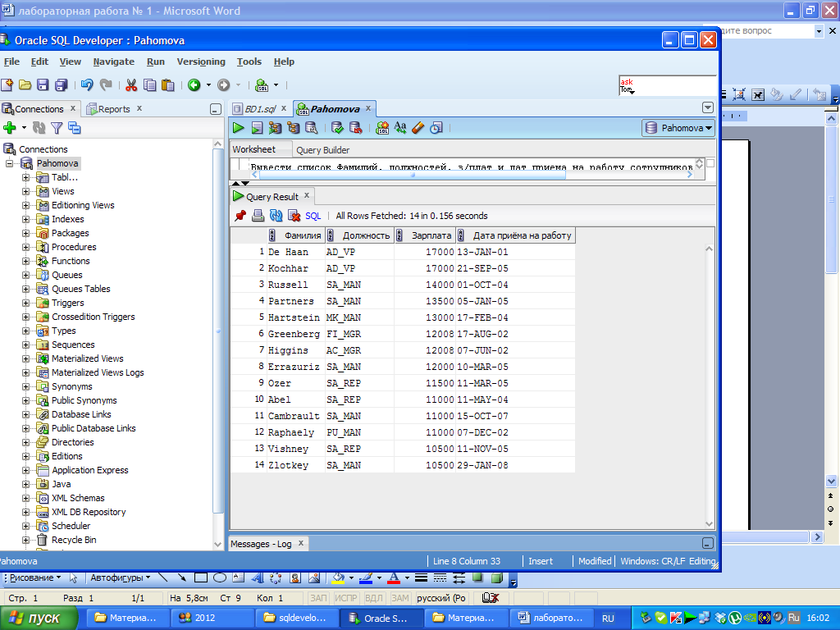Switch to the Reports tab

(113, 109)
